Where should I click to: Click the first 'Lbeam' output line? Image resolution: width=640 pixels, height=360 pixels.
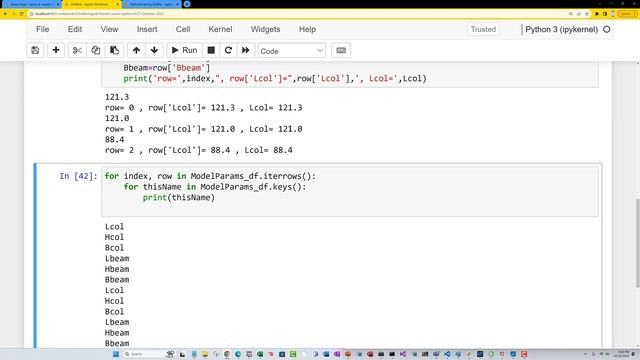coord(117,258)
